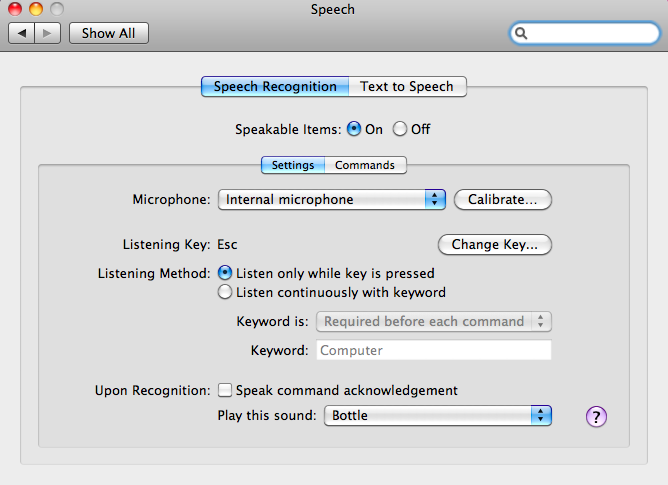Click the Keyword text field
The height and width of the screenshot is (485, 668).
[434, 351]
